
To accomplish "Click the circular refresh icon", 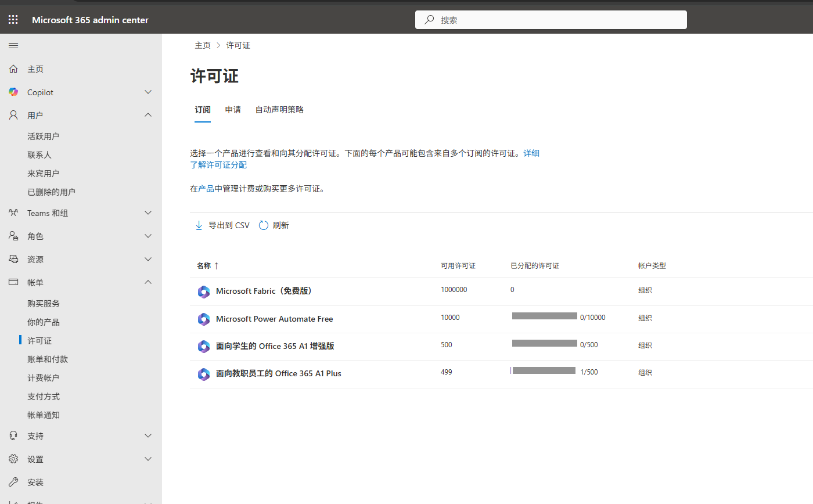I will tap(264, 225).
